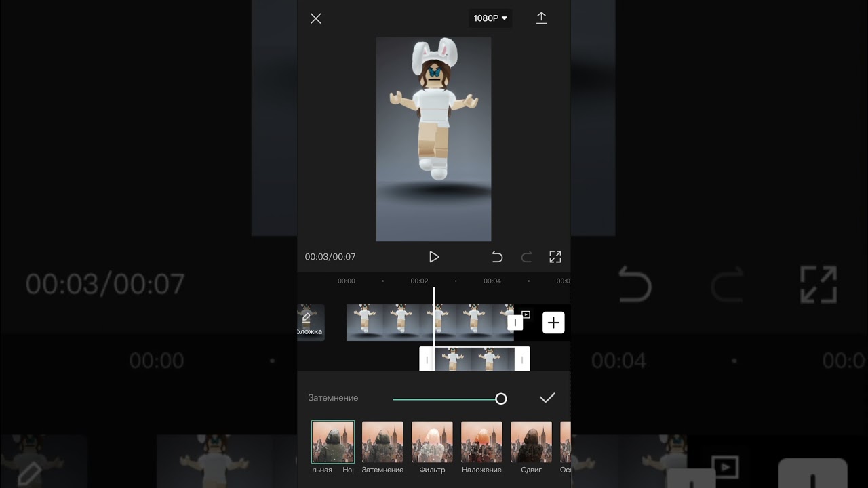Click the Затемнение slider handle
Viewport: 868px width, 488px height.
click(501, 399)
